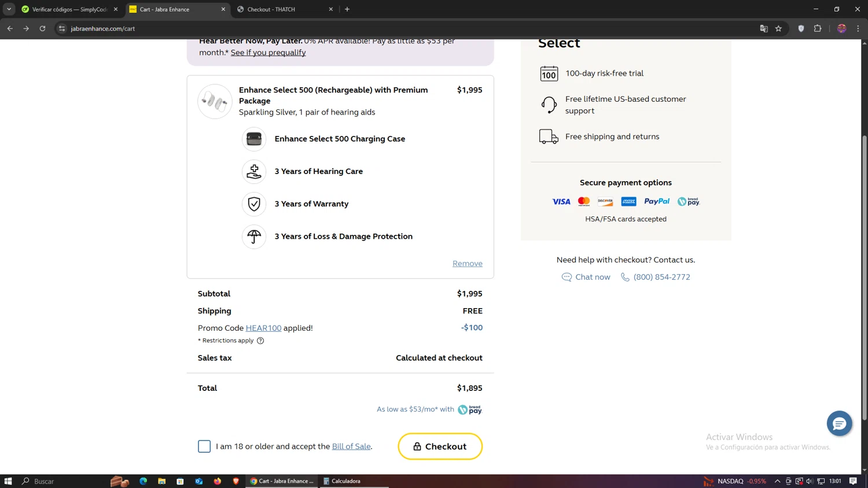Click the Warranty shield icon

[x=254, y=204]
